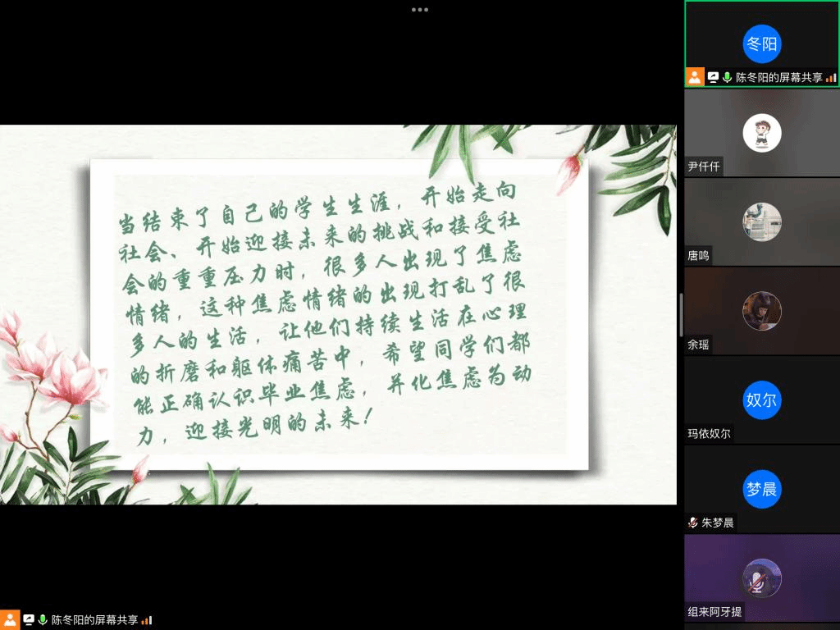
Task: Click the divider handle beside participant panel
Action: (x=681, y=315)
